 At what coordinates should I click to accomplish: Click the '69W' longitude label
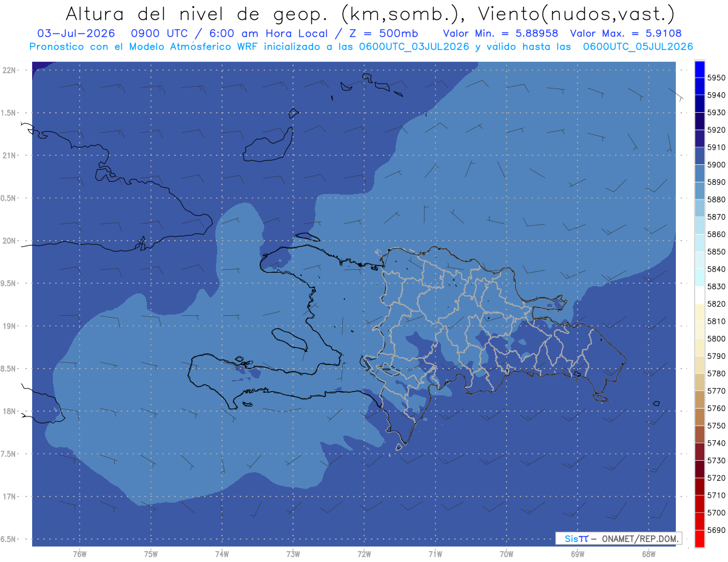click(x=577, y=554)
